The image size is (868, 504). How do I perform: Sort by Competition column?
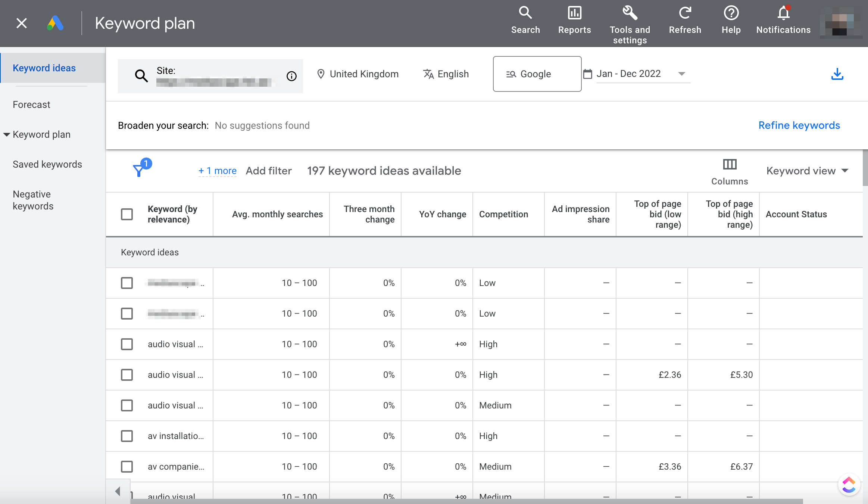coord(503,214)
